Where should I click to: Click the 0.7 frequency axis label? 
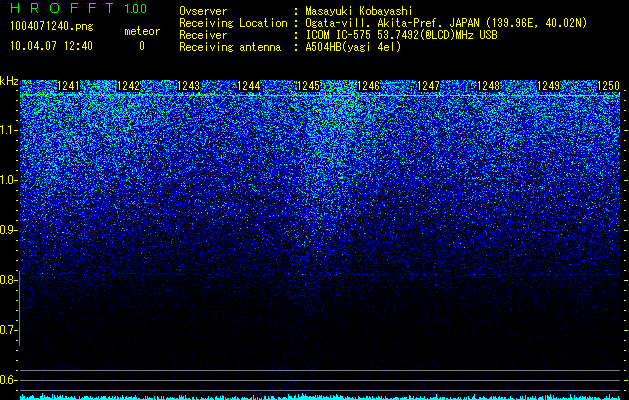8,330
